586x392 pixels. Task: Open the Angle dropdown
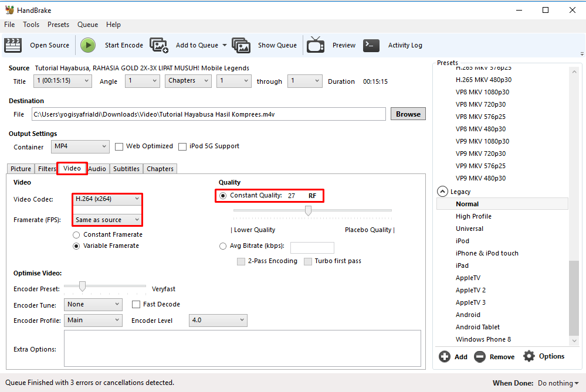point(143,81)
